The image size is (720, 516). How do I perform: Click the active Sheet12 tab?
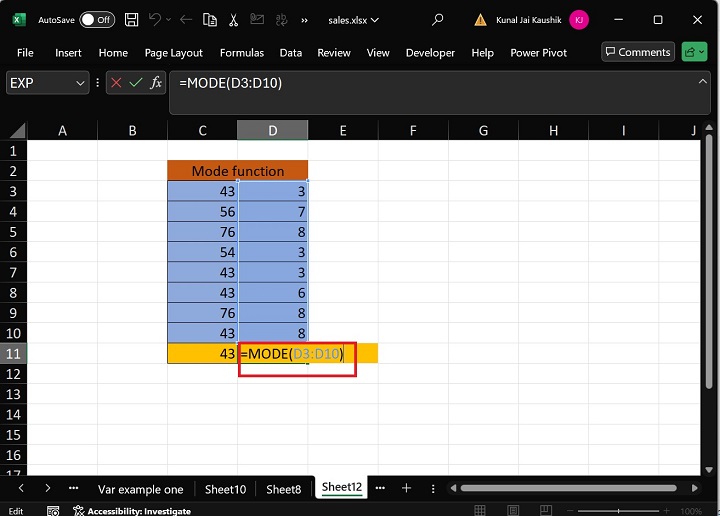[342, 487]
